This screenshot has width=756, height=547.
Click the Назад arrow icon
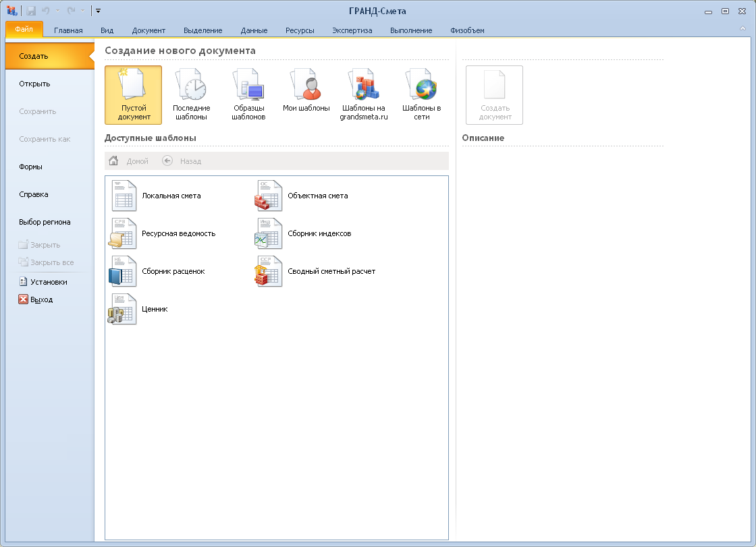coord(167,161)
